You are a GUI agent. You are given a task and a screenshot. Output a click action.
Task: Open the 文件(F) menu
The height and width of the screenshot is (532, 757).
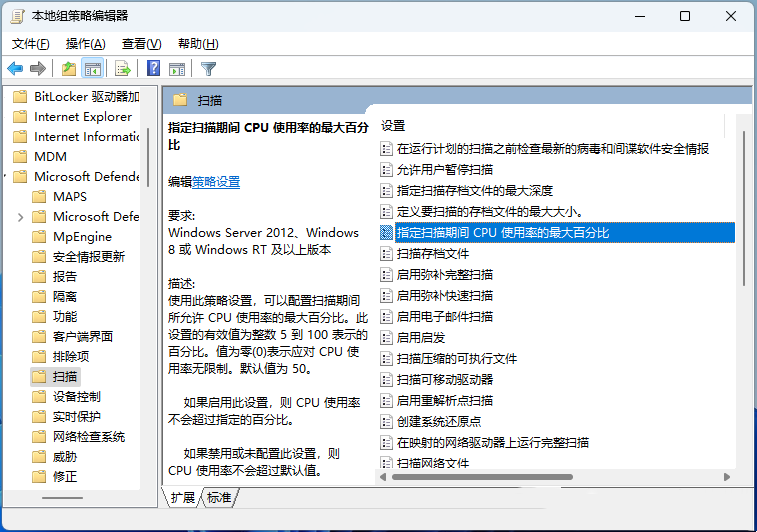pyautogui.click(x=30, y=44)
